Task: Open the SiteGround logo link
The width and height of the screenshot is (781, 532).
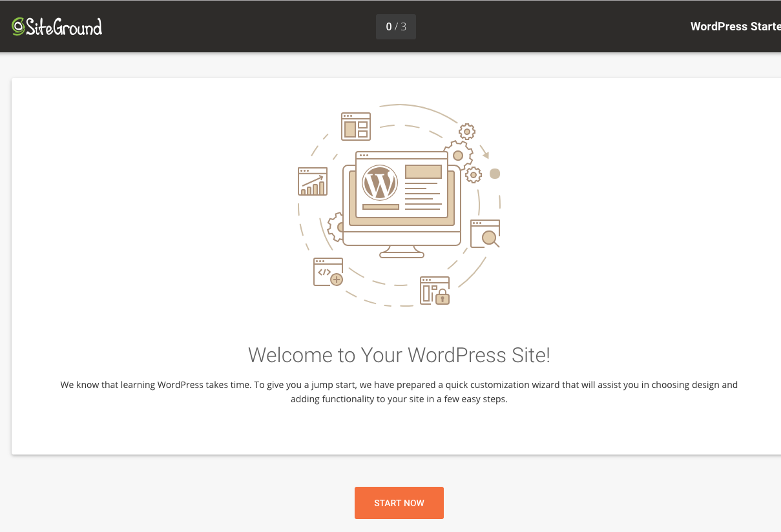Action: pyautogui.click(x=57, y=26)
